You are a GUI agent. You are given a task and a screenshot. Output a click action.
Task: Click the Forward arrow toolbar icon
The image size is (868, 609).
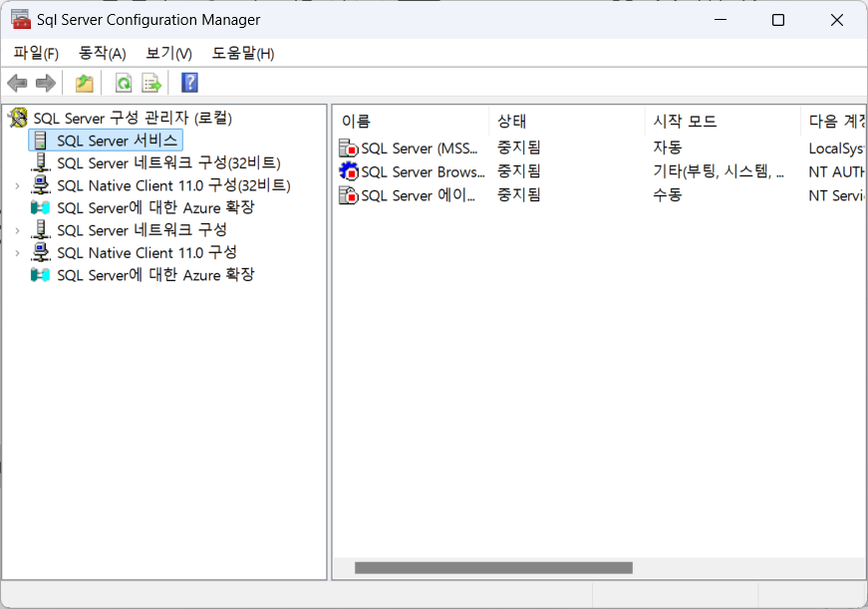pos(46,84)
